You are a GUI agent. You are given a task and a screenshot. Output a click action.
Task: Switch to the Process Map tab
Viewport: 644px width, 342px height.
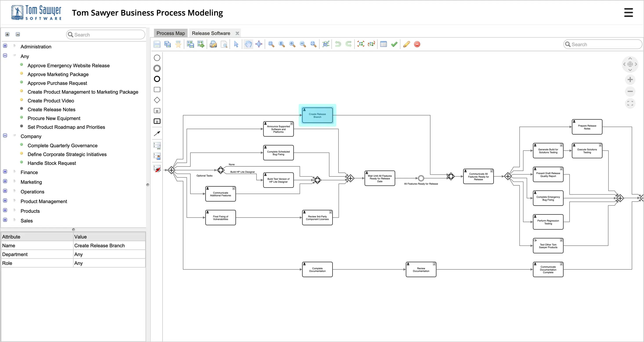point(171,33)
